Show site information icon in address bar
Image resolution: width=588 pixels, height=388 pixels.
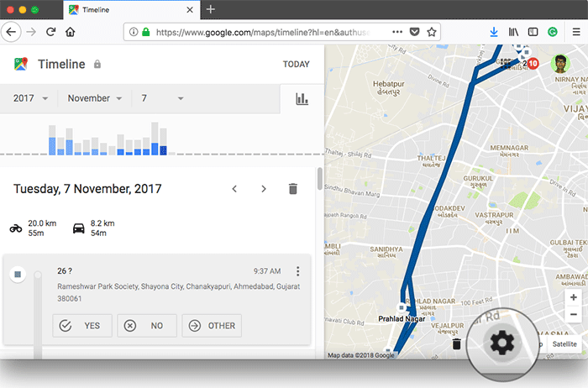[x=133, y=32]
